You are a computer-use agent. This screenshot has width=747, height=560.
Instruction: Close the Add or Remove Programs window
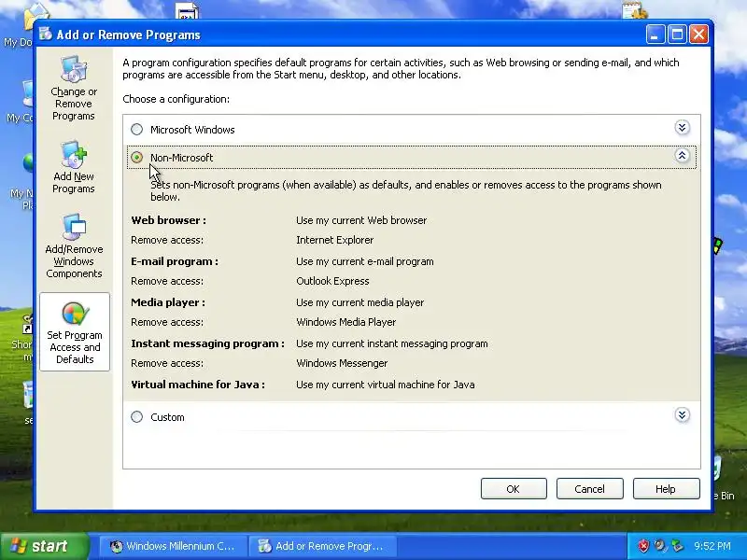tap(698, 35)
